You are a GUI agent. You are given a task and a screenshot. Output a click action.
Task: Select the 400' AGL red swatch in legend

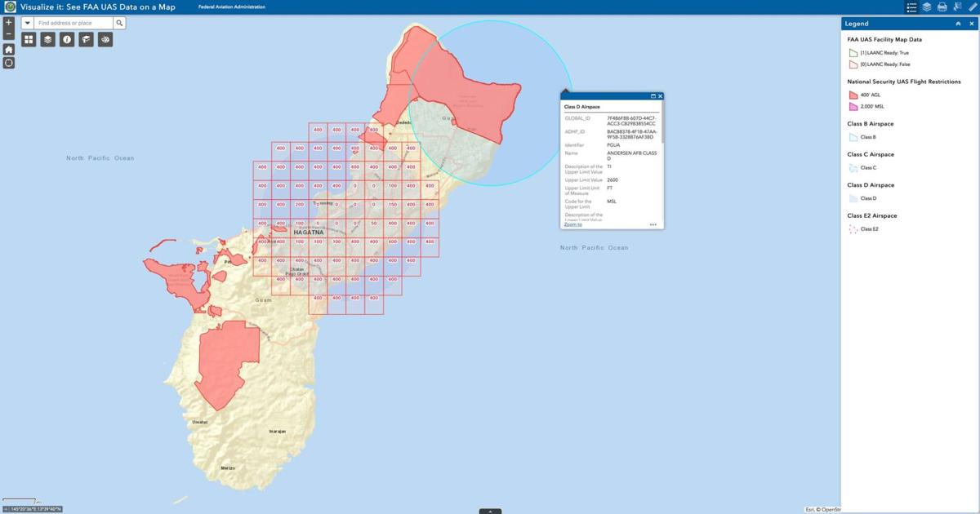852,94
